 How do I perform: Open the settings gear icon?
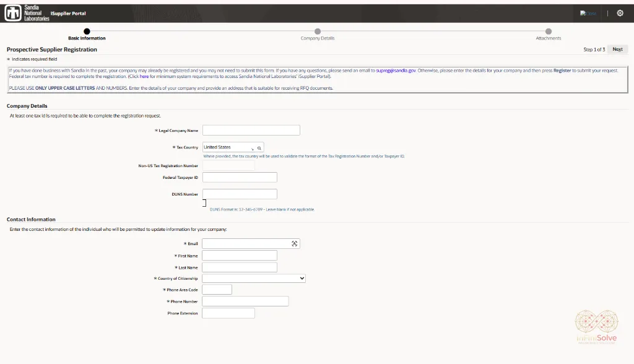coord(620,13)
